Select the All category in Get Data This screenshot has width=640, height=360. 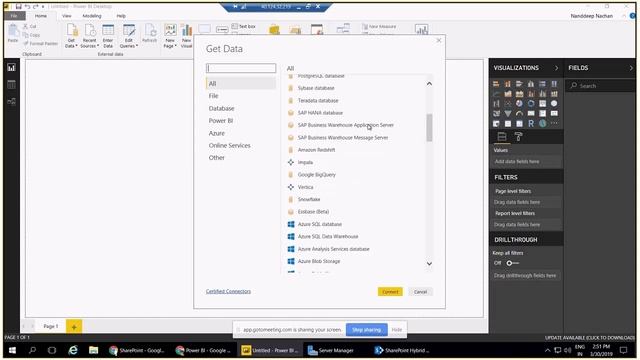point(241,83)
